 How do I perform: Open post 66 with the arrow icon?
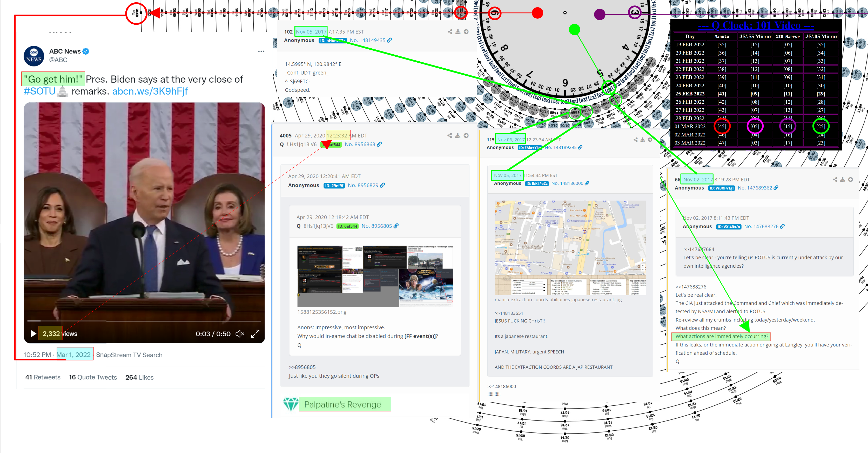851,180
